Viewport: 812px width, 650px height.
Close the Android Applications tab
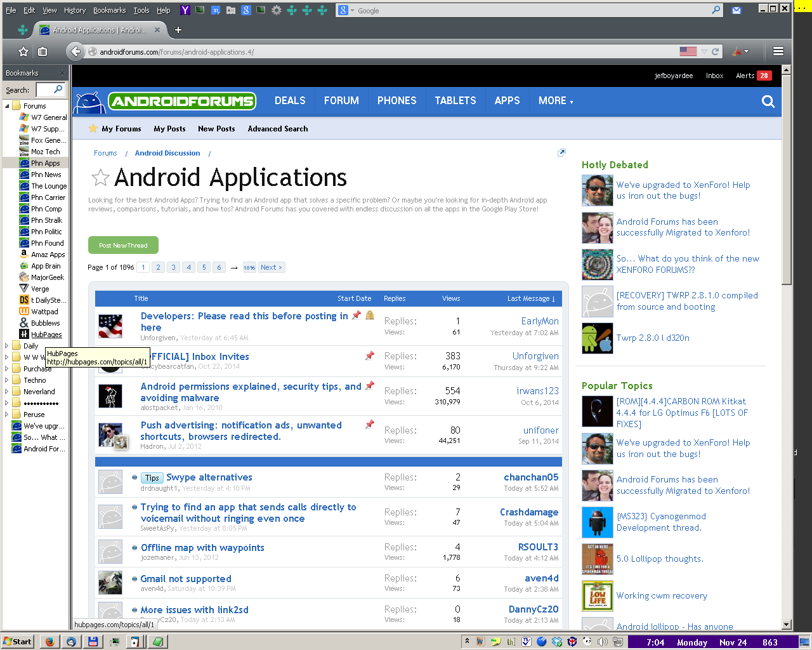click(x=158, y=30)
